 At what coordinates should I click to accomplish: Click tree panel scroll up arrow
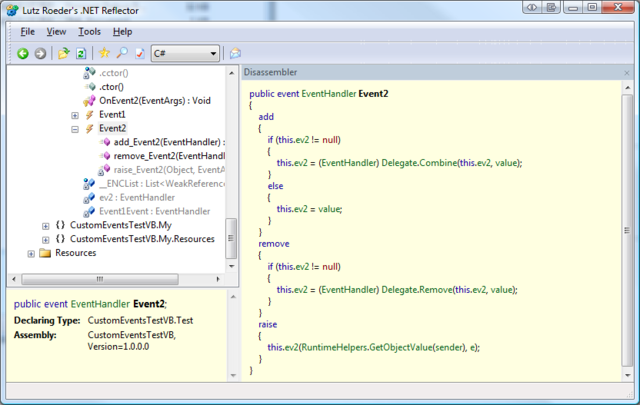[x=231, y=73]
